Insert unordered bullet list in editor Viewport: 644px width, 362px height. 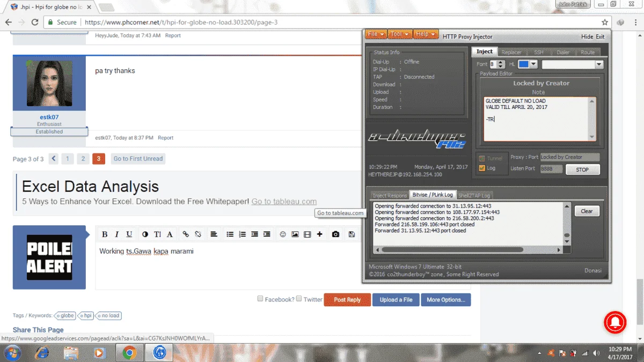tap(230, 234)
